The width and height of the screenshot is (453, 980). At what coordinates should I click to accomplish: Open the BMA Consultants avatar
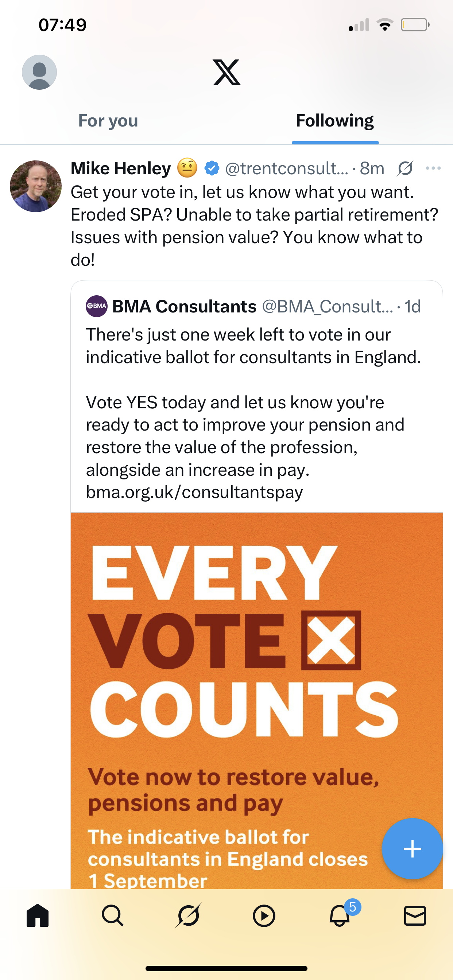97,306
